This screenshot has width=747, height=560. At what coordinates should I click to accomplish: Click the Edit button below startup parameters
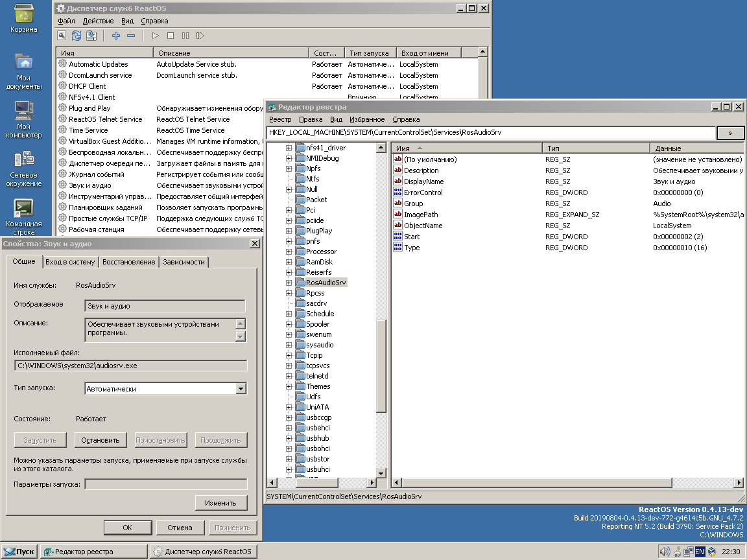tap(220, 503)
